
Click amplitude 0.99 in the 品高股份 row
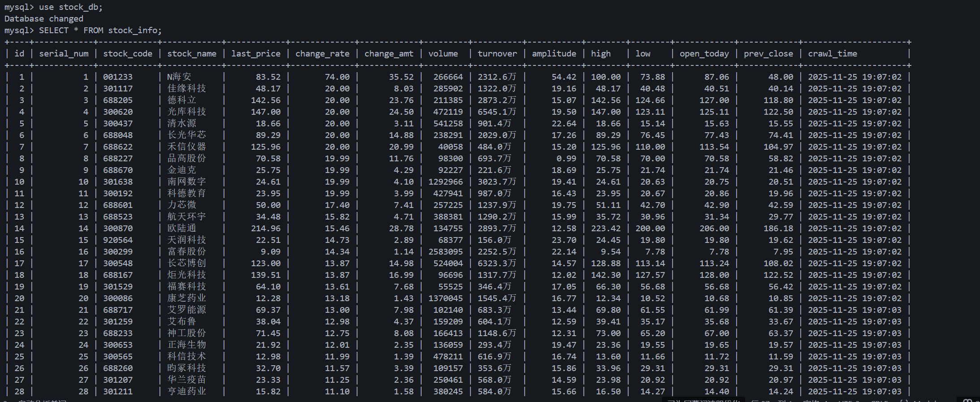[x=566, y=159]
